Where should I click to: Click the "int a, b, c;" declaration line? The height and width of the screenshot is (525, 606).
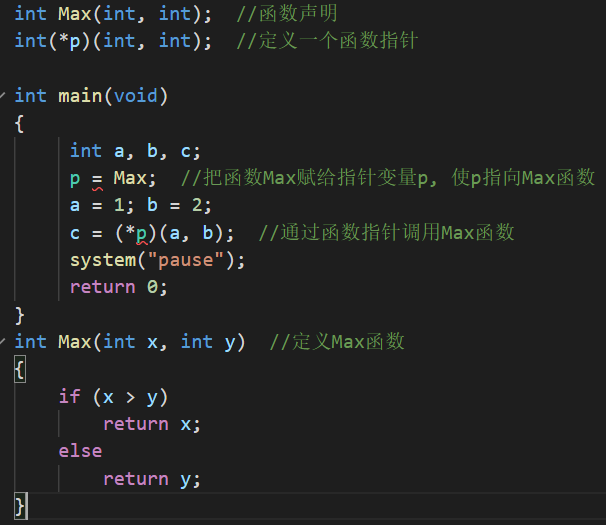click(135, 151)
